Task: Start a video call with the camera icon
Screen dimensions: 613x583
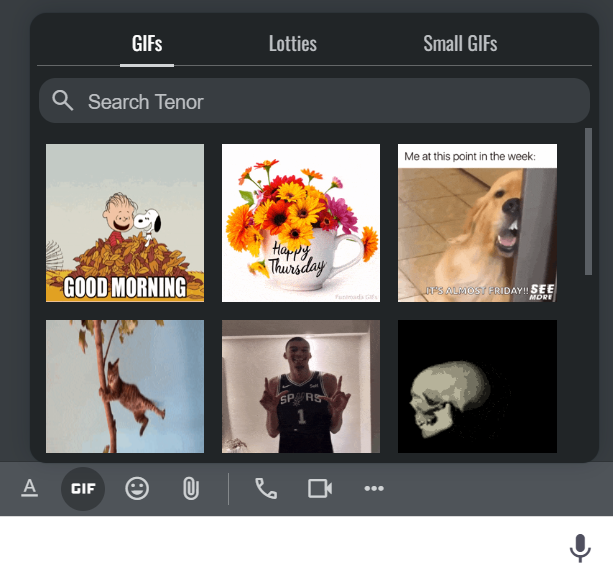Action: (x=320, y=488)
